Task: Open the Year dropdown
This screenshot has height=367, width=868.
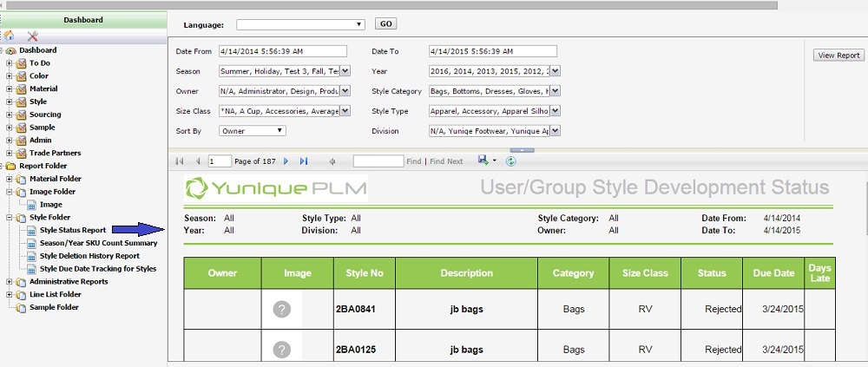Action: coord(556,71)
